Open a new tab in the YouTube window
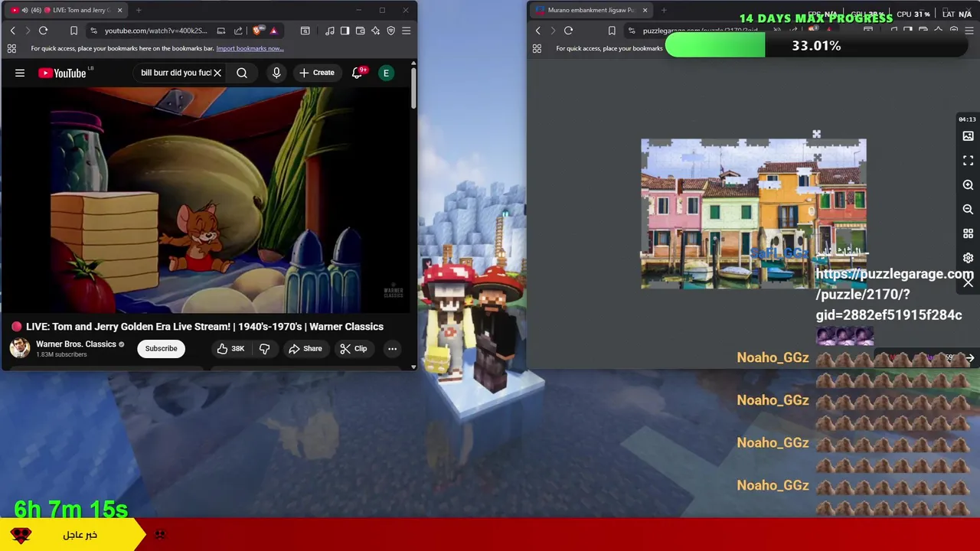The width and height of the screenshot is (980, 551). point(138,10)
